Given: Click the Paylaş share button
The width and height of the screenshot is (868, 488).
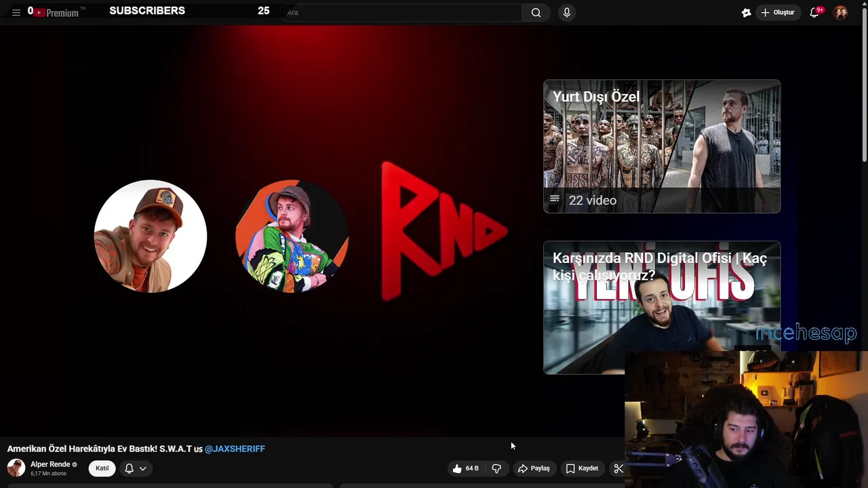Looking at the screenshot, I should point(534,468).
